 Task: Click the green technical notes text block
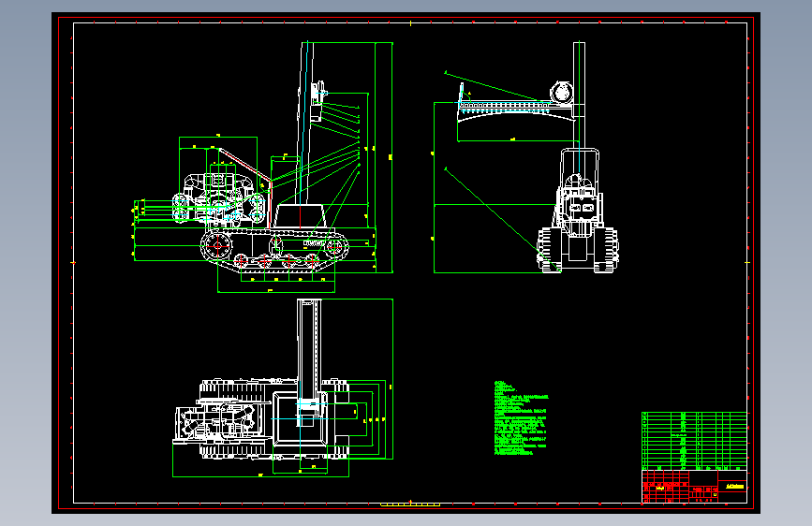tap(521, 418)
